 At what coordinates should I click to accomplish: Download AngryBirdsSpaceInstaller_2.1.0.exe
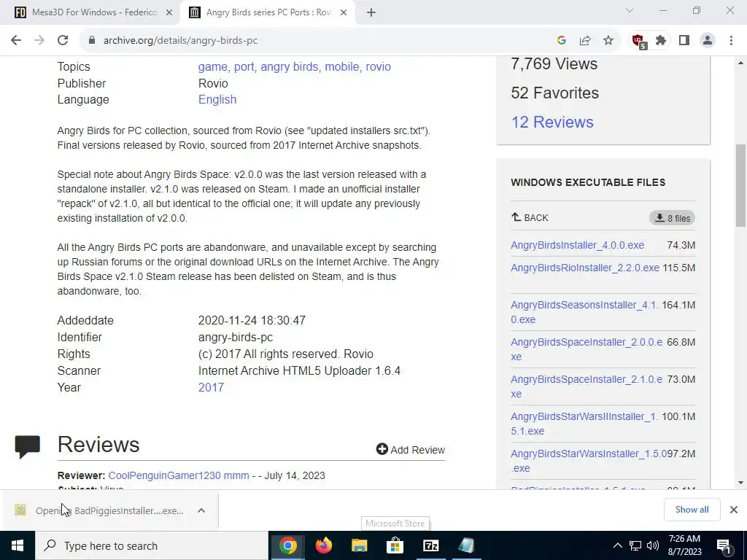coord(587,386)
